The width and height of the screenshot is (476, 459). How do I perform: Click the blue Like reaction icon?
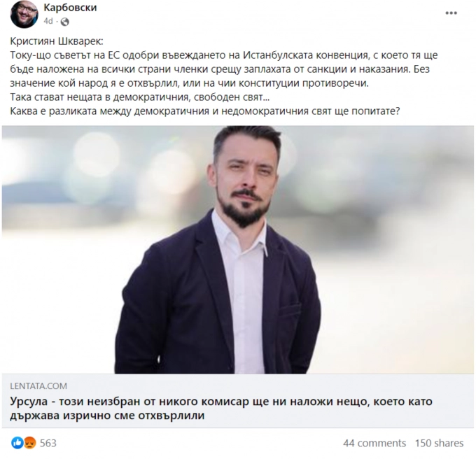(x=17, y=443)
